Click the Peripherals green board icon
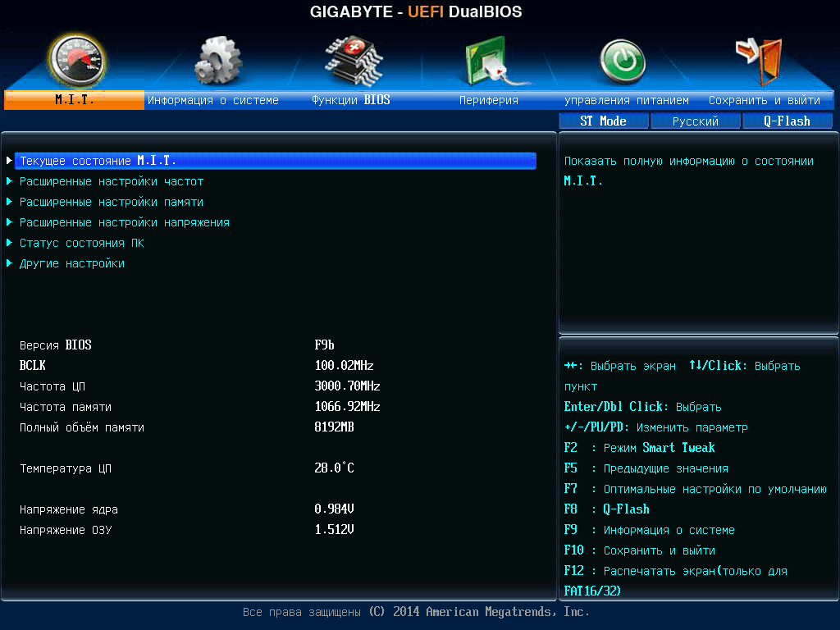This screenshot has width=840, height=630. 496,61
